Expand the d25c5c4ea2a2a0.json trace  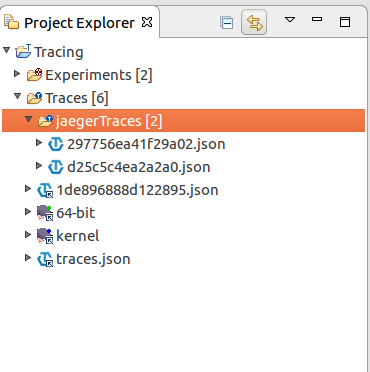pyautogui.click(x=39, y=165)
